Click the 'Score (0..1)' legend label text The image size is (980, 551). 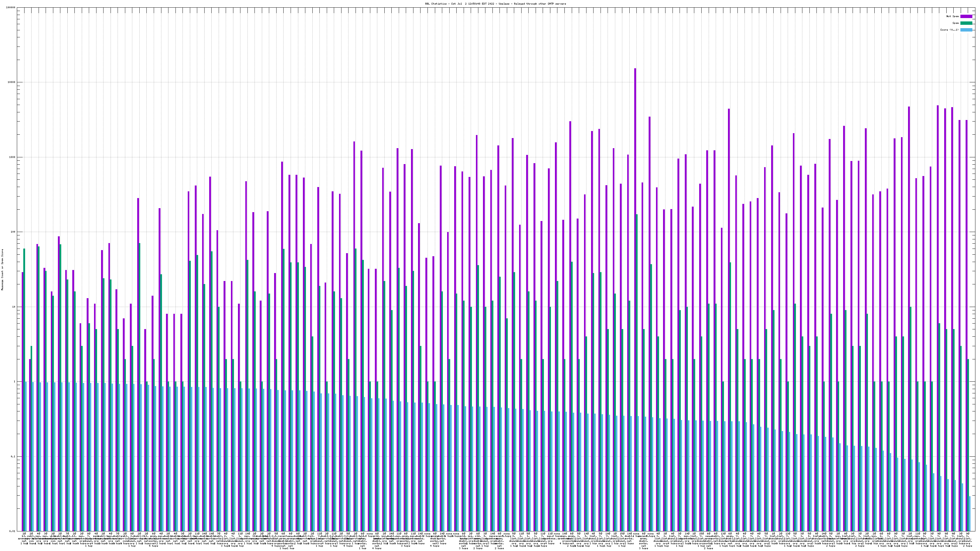tap(949, 30)
